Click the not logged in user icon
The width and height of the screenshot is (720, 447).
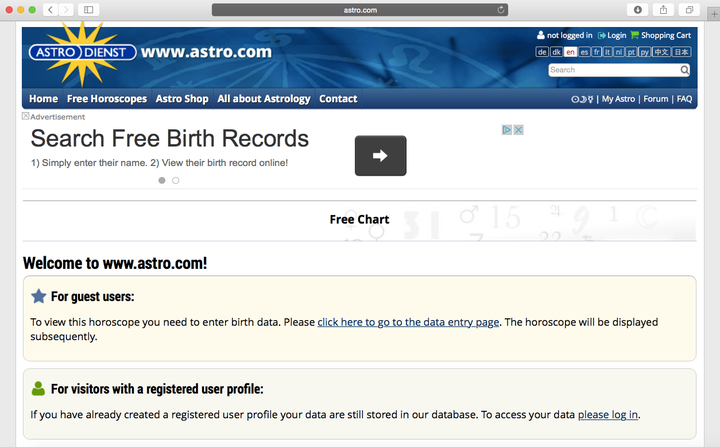tap(540, 35)
